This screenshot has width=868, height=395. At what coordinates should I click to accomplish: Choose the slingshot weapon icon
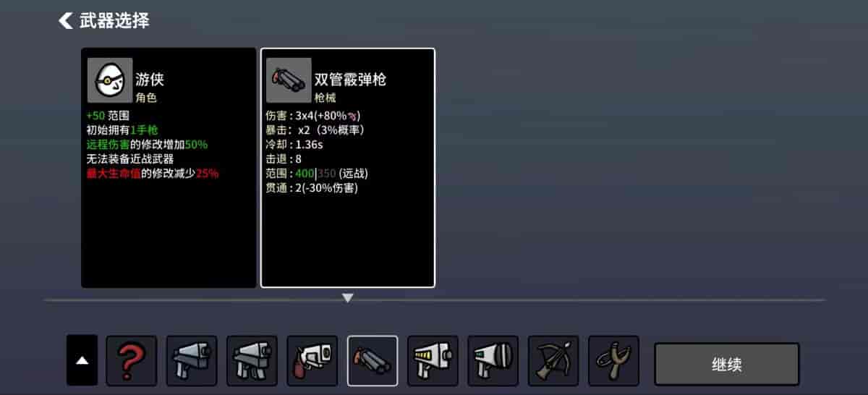coord(613,360)
